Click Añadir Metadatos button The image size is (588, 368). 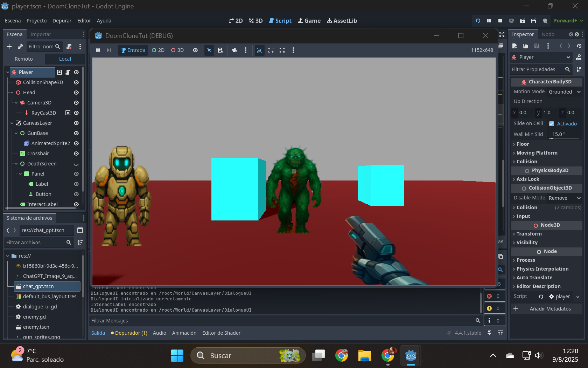click(546, 309)
